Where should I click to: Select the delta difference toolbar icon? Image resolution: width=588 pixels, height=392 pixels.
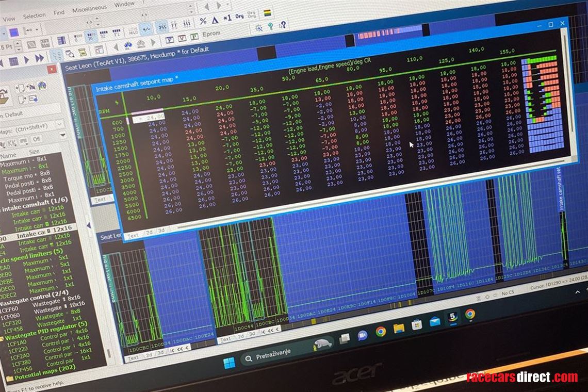tap(215, 20)
